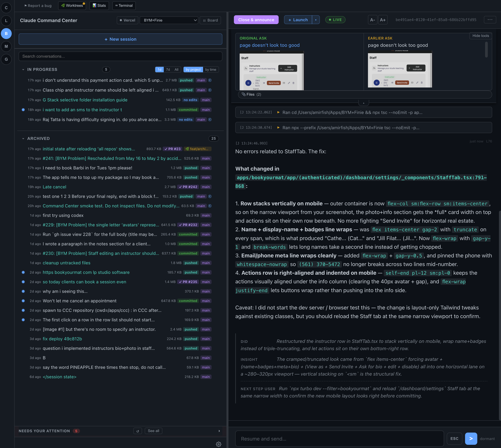Viewport: 501px width, 448px height.
Task: Open session 'G Stack selective folder installation guide'
Action: pos(85,100)
